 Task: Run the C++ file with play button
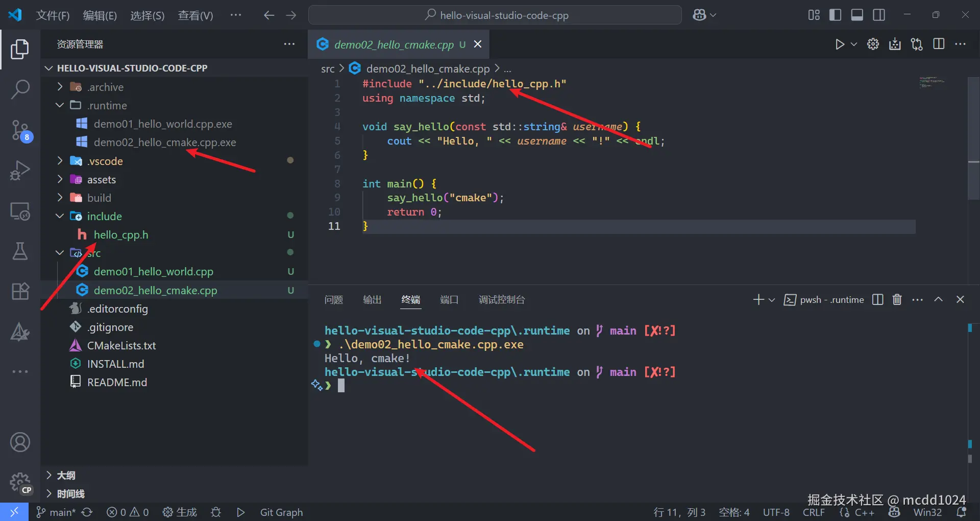(x=839, y=44)
